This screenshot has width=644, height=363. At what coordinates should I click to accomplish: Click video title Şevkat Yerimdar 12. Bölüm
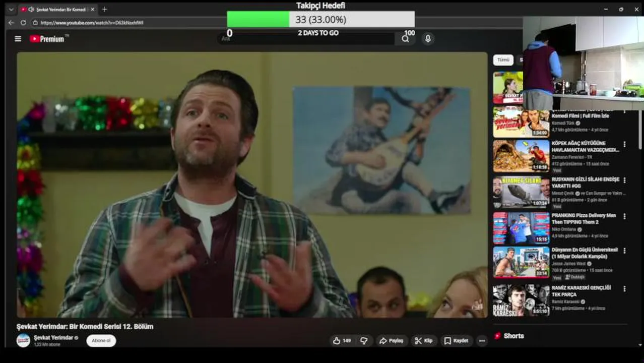point(85,326)
